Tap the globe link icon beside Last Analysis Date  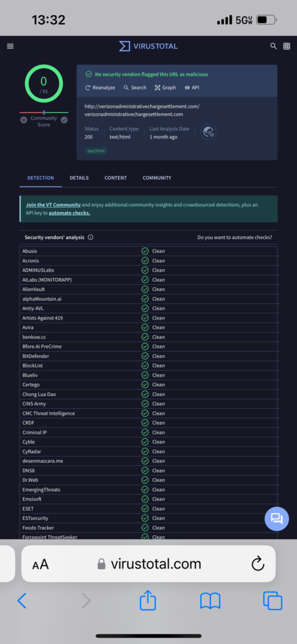click(208, 132)
